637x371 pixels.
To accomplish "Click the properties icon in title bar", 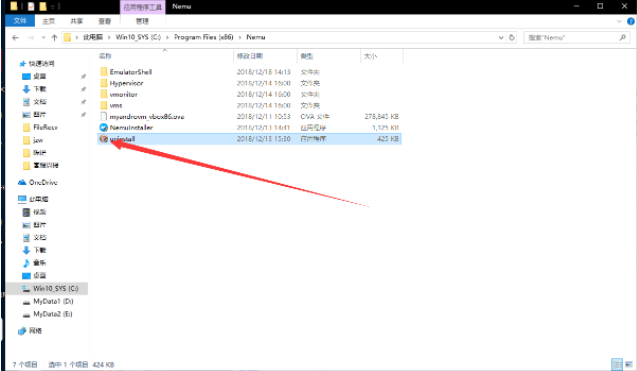I will pyautogui.click(x=31, y=6).
